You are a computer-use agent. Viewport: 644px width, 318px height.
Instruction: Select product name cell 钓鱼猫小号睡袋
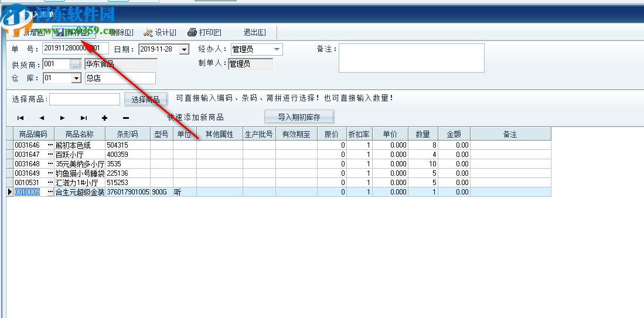[x=80, y=173]
